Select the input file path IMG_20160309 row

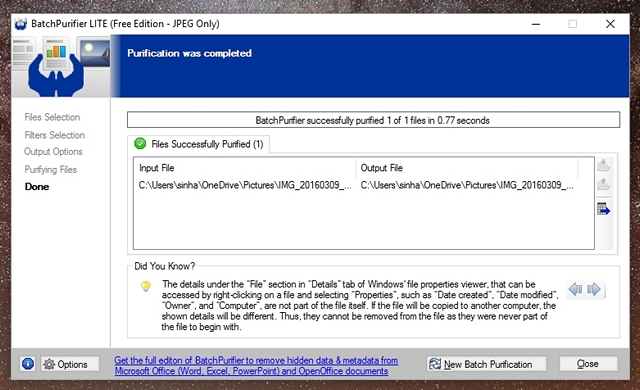point(245,185)
